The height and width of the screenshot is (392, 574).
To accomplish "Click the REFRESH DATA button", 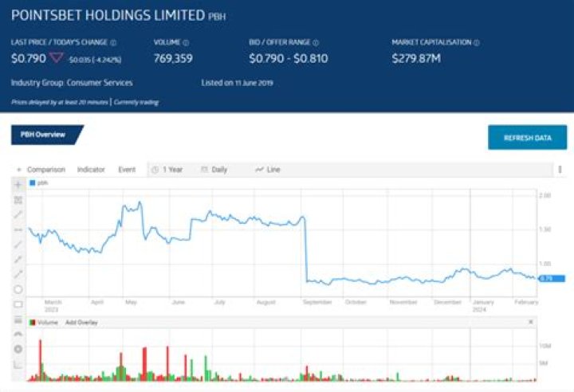I will [x=527, y=138].
